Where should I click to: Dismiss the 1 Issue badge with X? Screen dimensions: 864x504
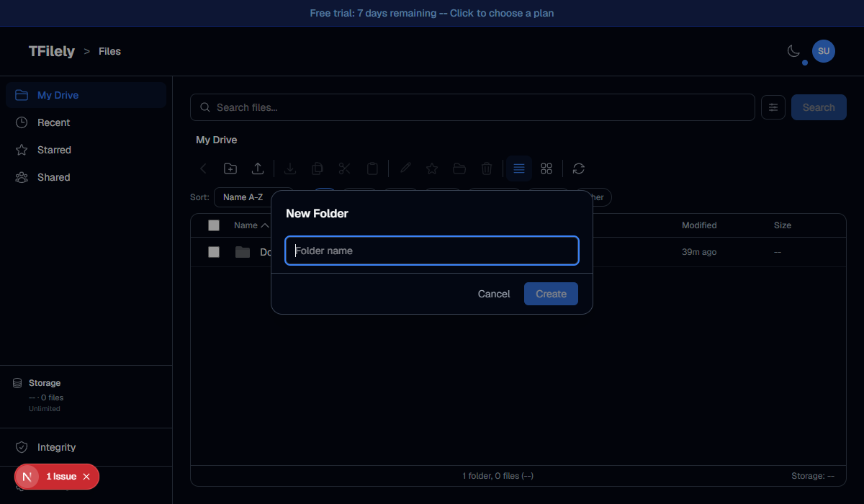[86, 477]
